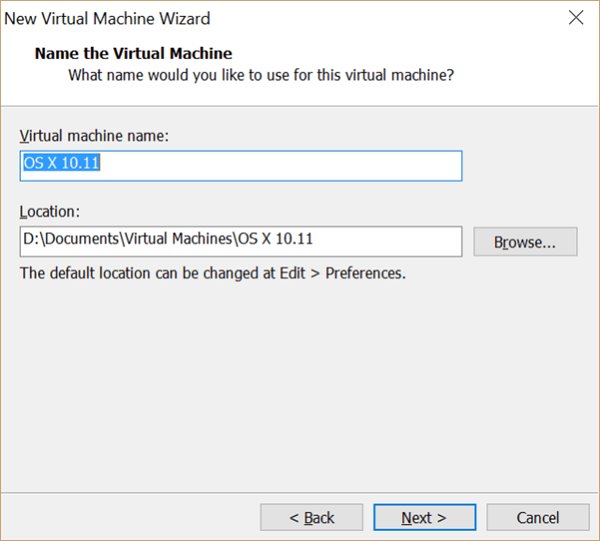
Task: Click "D:\Documents" at the start of Location path
Action: point(63,241)
